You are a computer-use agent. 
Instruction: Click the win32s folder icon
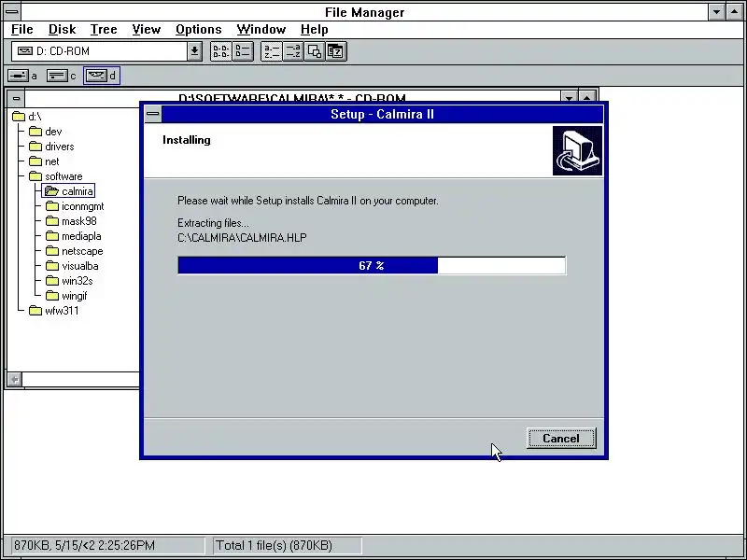tap(52, 281)
